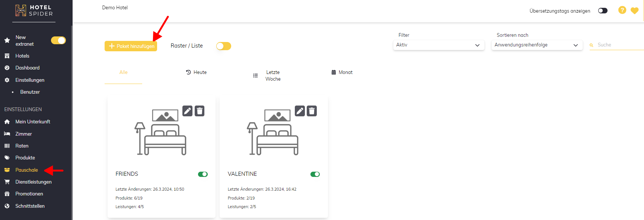Click the Hotel Spider logo

34,11
